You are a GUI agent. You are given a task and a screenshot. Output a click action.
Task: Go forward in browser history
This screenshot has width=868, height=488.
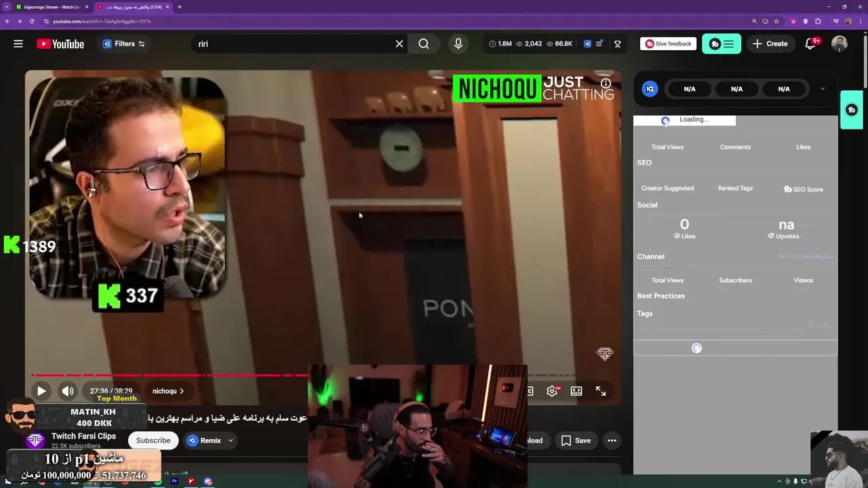20,21
